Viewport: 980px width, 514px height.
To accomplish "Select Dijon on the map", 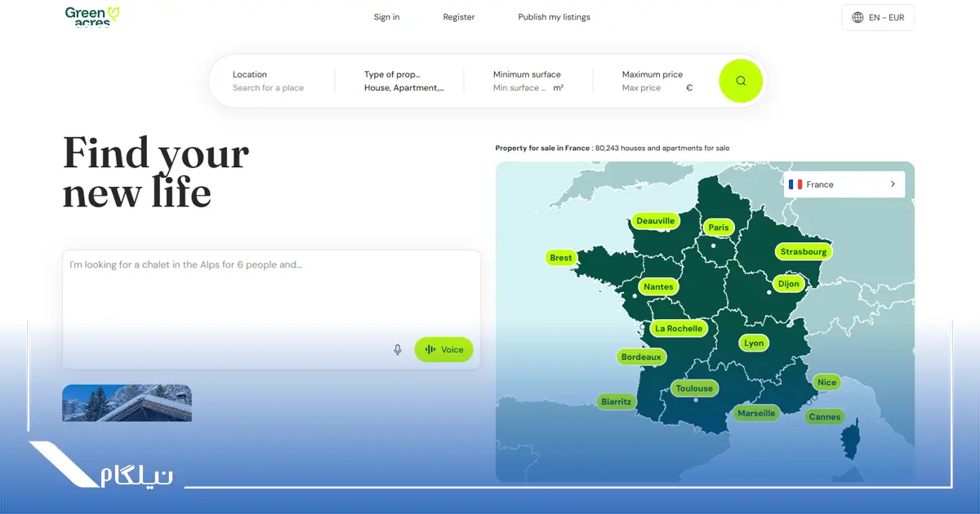I will coord(789,285).
